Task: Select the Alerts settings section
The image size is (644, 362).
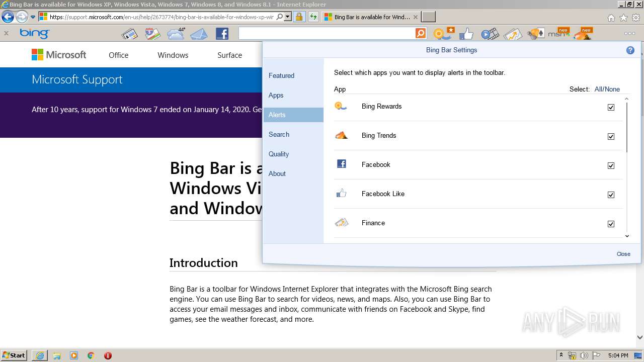Action: coord(293,115)
